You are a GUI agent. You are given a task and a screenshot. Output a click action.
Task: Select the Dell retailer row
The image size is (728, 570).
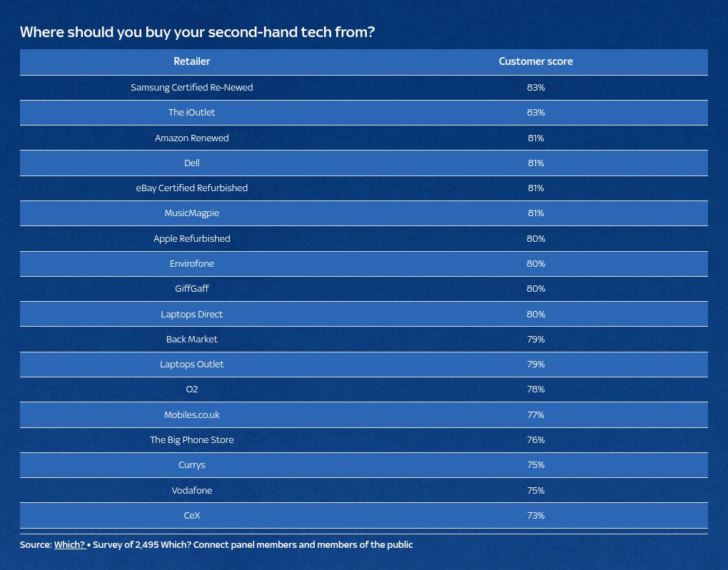click(192, 163)
